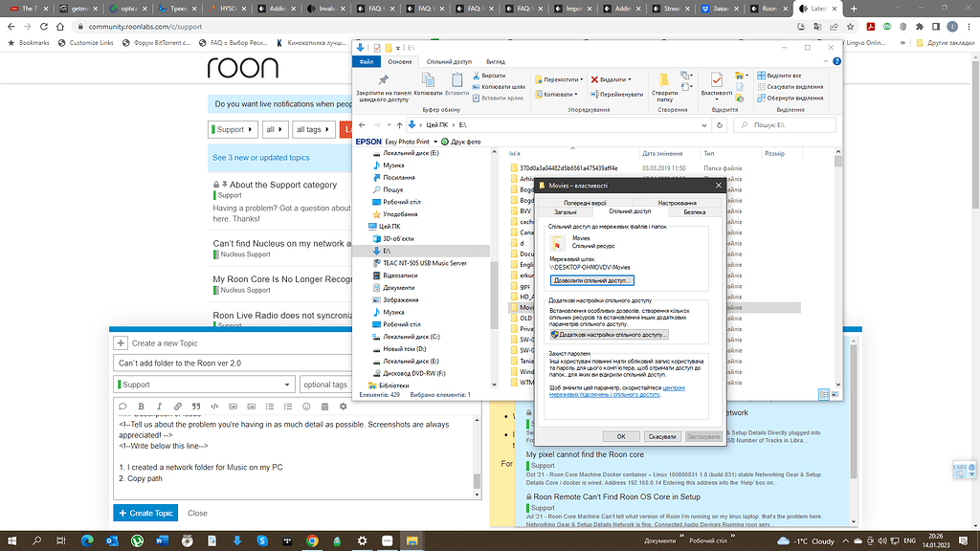Close the composer with the Close link
This screenshot has height=551, width=980.
coord(197,513)
